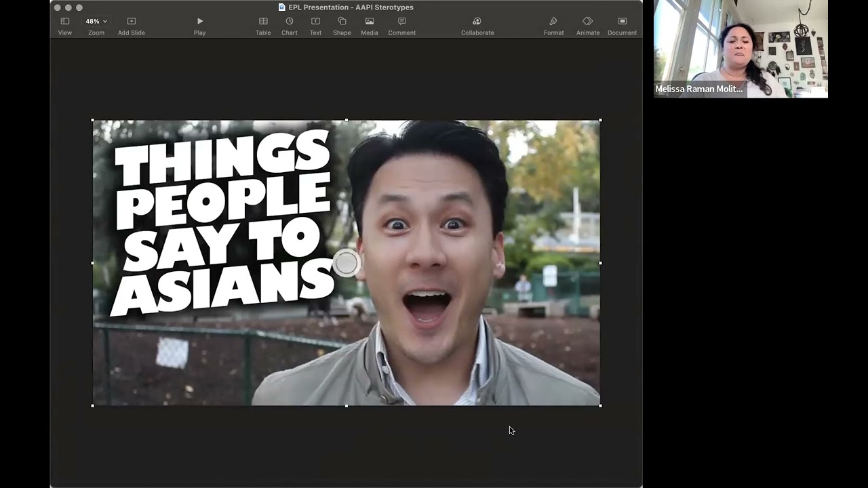The image size is (868, 488).
Task: Open the Animate inspector
Action: 588,26
